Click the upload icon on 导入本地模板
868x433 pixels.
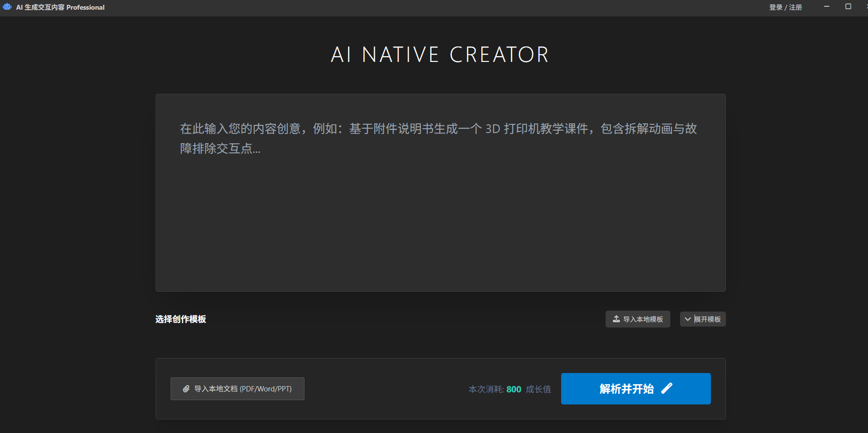[616, 319]
